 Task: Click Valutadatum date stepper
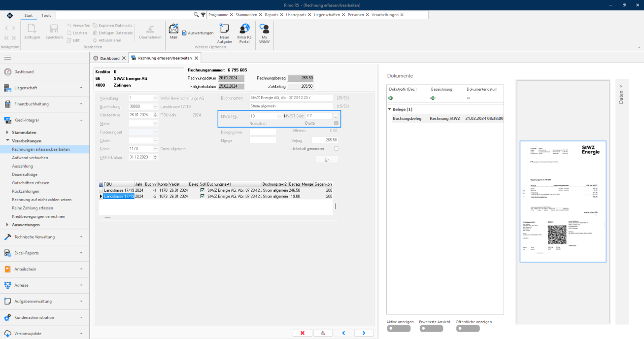pos(155,115)
